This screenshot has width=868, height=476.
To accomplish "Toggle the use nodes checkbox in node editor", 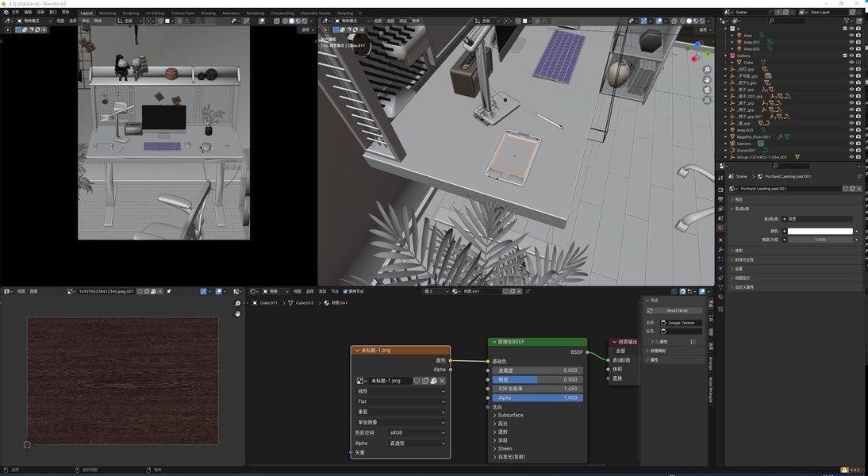I will [x=345, y=291].
